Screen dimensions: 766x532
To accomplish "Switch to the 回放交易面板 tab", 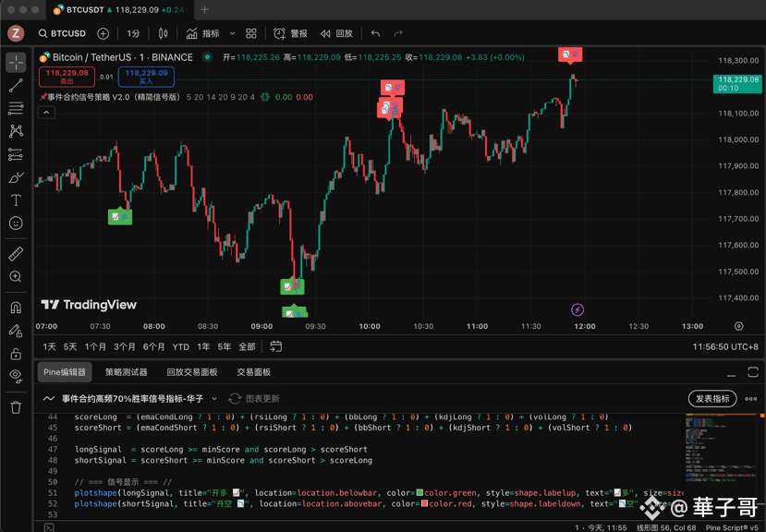I will (x=192, y=372).
